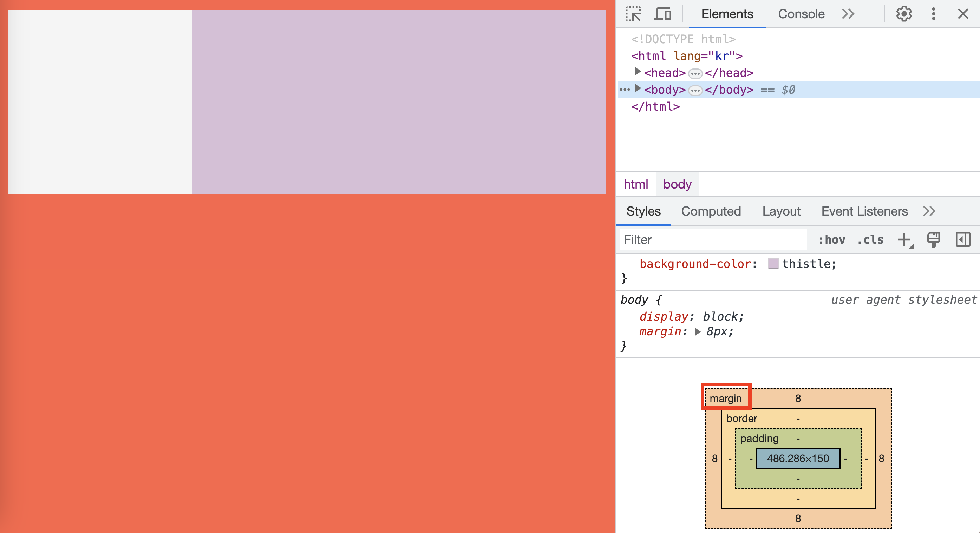Toggle the .cls element classes button

[870, 240]
